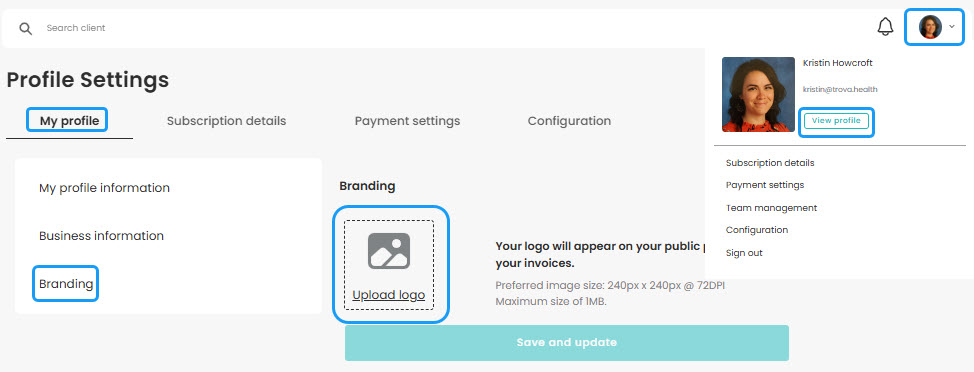Click the image placeholder icon in the upload box
This screenshot has width=974, height=372.
[x=389, y=250]
